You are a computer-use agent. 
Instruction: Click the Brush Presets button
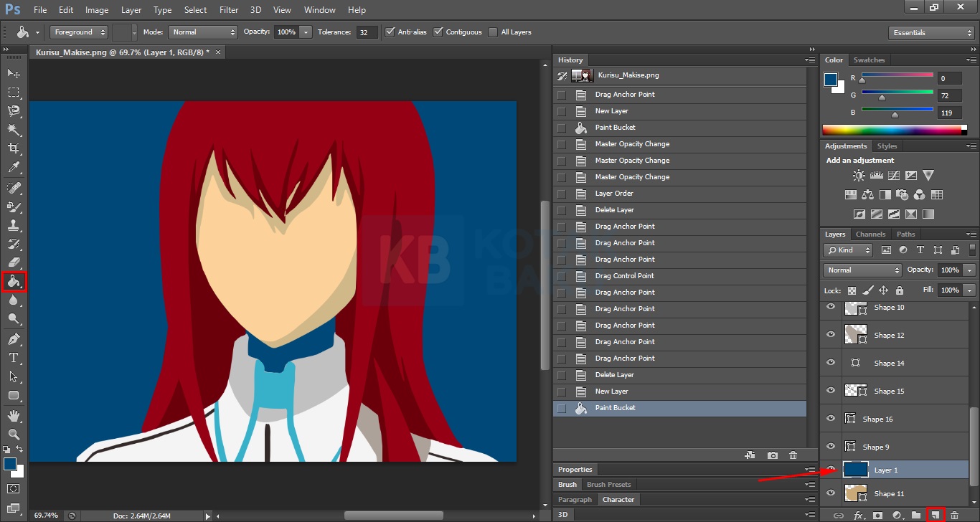[x=608, y=484]
